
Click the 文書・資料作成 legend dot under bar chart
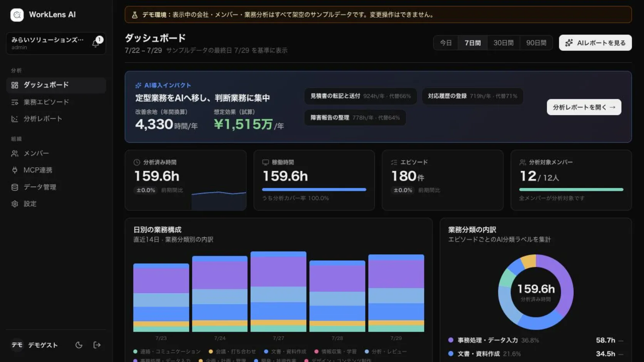tap(266, 352)
